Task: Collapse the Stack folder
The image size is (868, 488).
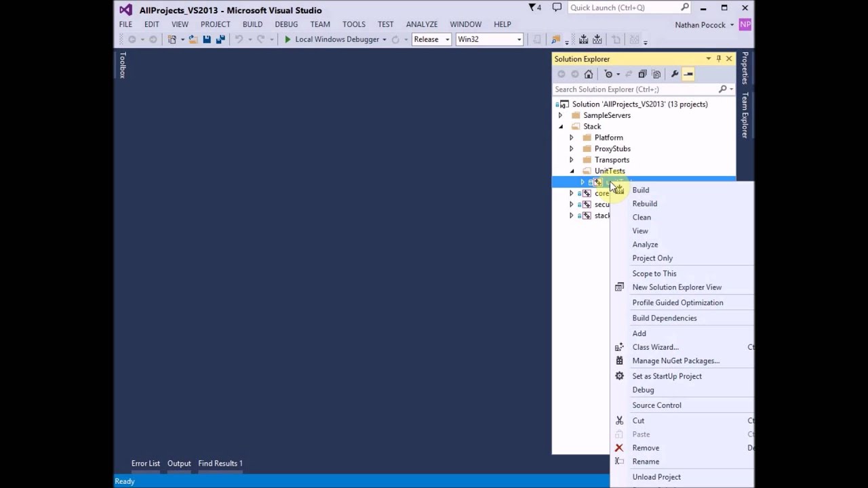Action: 560,127
